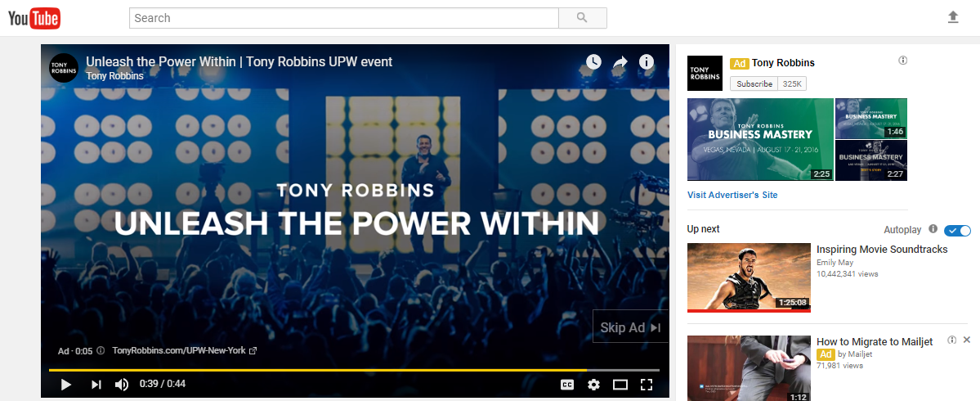Screen dimensions: 980x401
Task: Open ad info icon next to 'Ad · 0:05'
Action: [x=101, y=351]
